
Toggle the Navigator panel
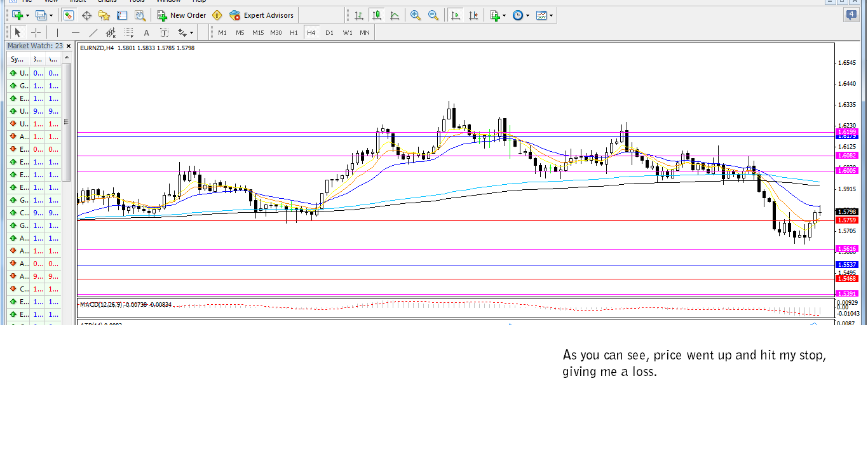[104, 15]
